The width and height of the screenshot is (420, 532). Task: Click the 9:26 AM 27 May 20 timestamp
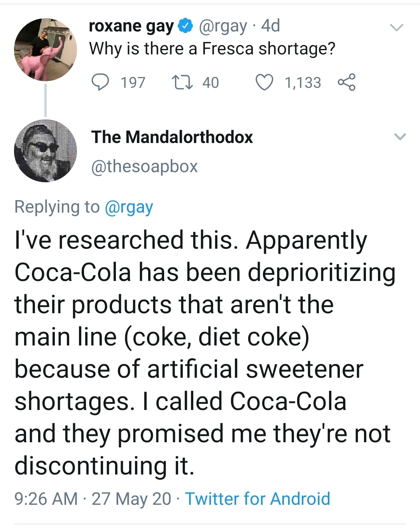click(x=93, y=499)
